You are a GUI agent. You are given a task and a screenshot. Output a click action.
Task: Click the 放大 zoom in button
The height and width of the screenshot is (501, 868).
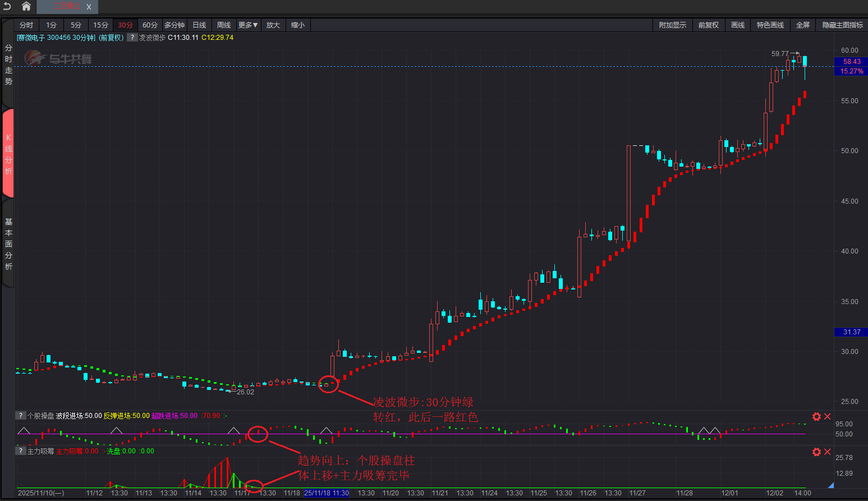point(273,25)
